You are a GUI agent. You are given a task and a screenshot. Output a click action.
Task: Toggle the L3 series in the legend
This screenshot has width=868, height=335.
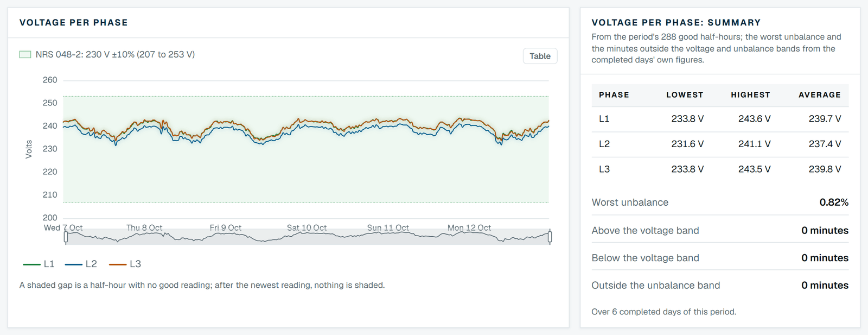(125, 264)
